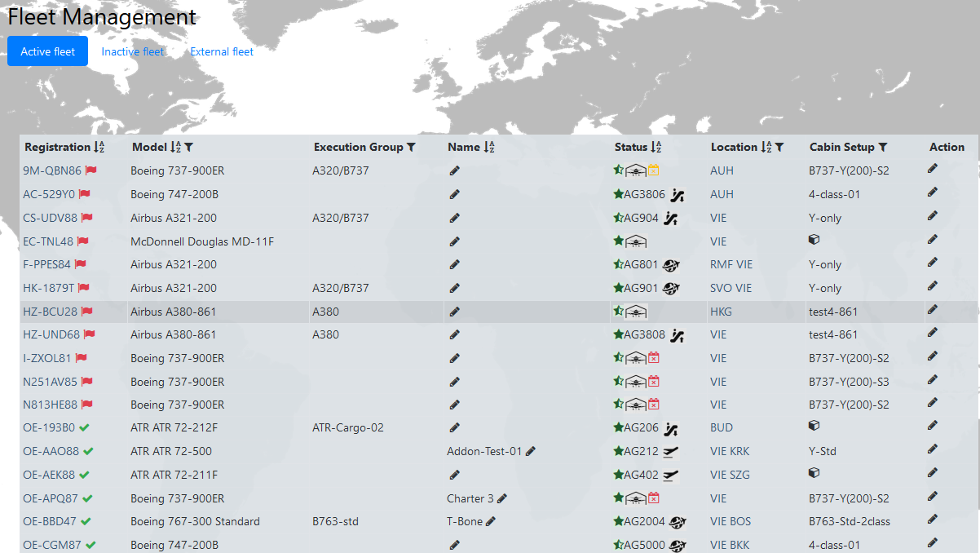The image size is (980, 553).
Task: Click Action edit pencil for OE-BBD47
Action: 933,520
